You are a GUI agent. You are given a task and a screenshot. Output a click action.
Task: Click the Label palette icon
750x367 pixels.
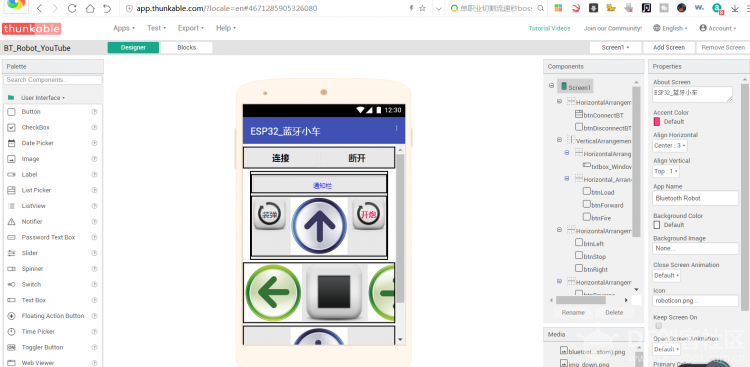11,175
